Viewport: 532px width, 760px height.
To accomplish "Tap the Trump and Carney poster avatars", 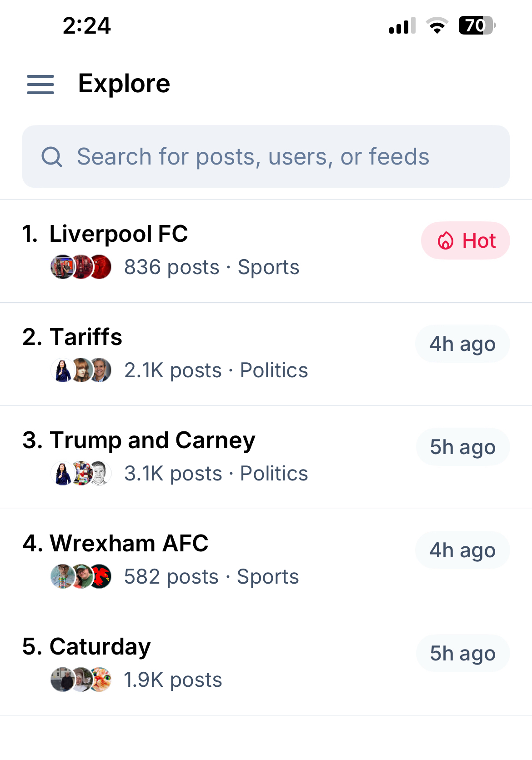I will click(81, 474).
